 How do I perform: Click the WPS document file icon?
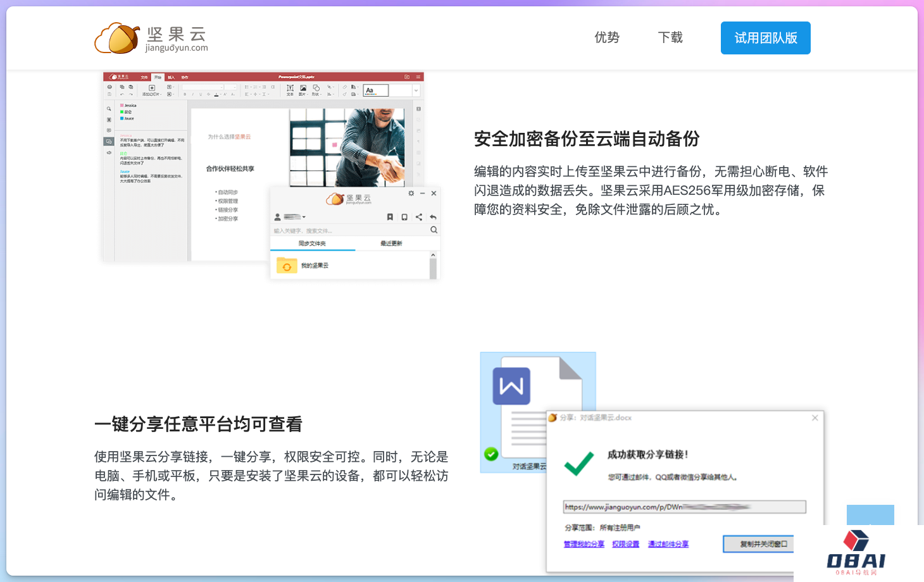coord(511,386)
